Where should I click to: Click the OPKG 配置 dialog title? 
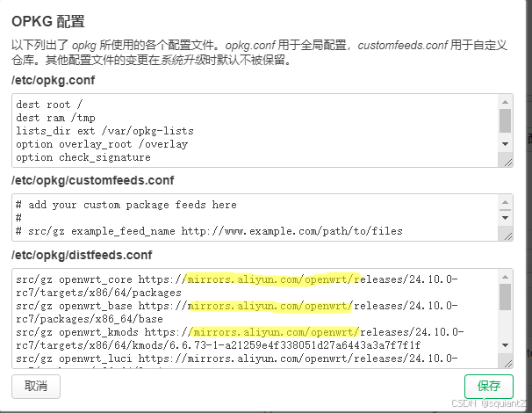(48, 21)
